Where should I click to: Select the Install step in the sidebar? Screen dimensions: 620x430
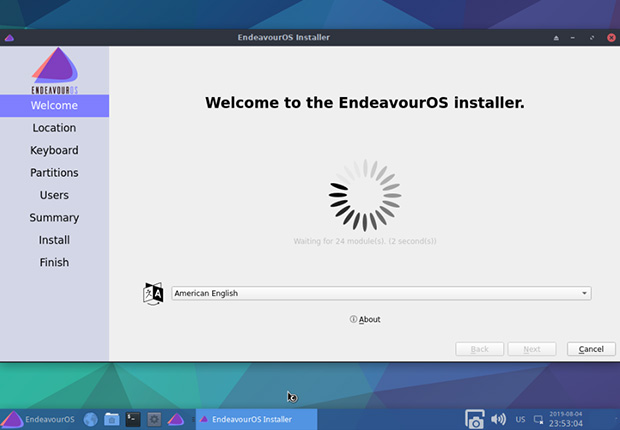coord(55,240)
